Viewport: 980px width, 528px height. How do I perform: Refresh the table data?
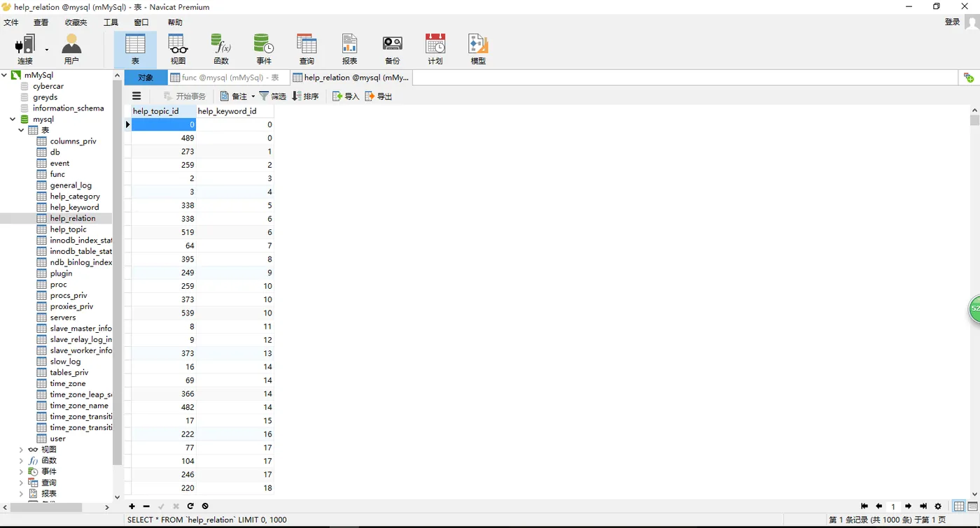pyautogui.click(x=190, y=506)
